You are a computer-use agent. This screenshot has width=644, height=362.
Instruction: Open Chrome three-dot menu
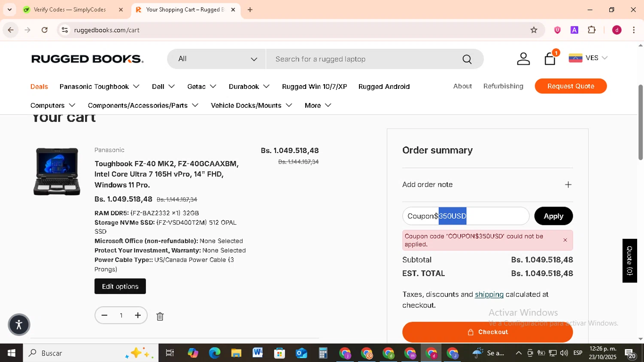coord(634,30)
